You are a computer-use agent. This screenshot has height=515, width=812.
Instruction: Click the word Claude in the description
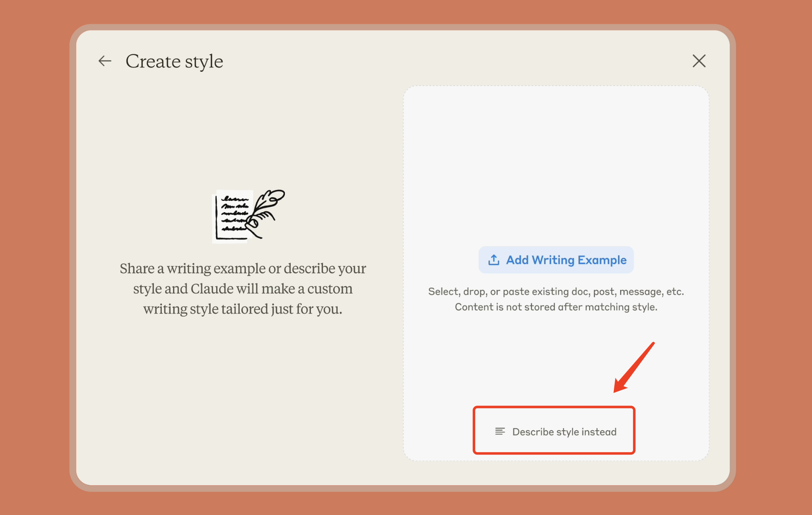tap(212, 289)
